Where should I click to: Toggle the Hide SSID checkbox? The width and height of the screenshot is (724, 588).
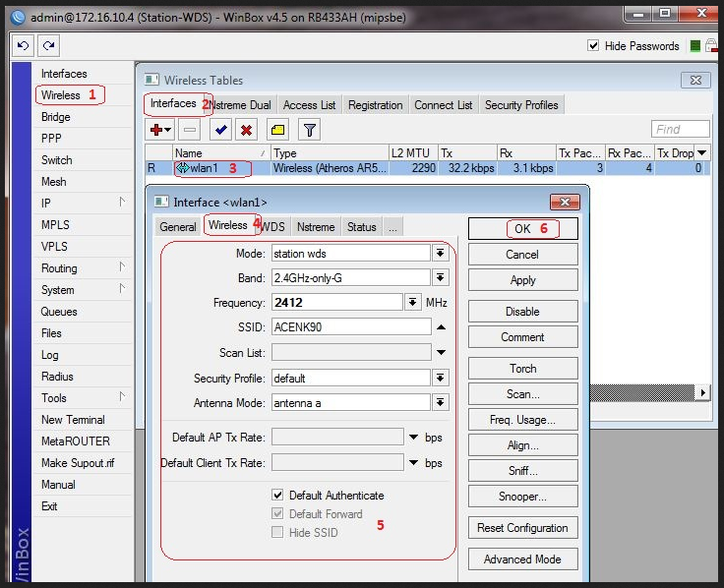(x=277, y=532)
